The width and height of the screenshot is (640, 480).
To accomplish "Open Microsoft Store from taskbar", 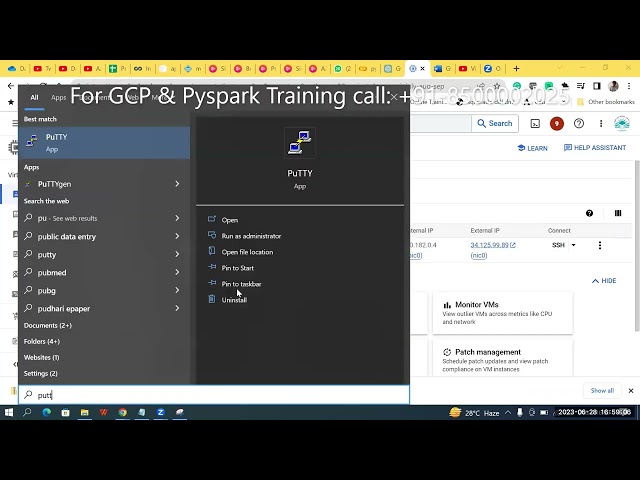I will point(65,413).
